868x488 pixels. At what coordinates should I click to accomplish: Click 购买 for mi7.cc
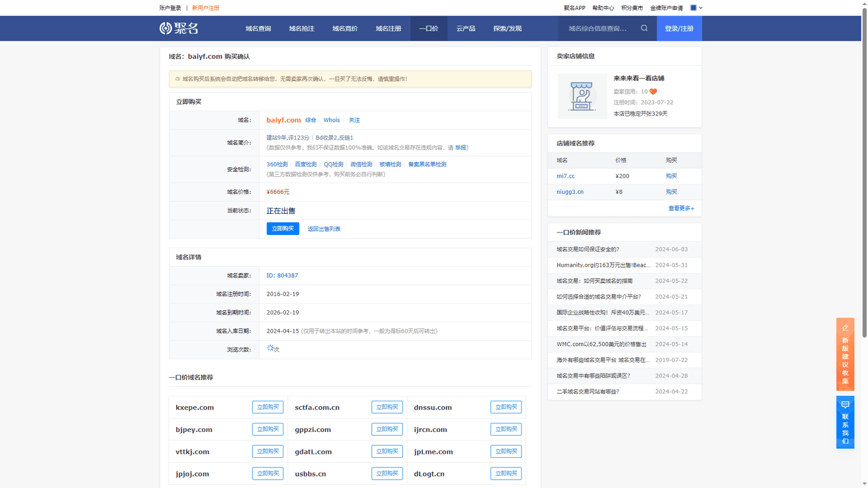click(671, 176)
